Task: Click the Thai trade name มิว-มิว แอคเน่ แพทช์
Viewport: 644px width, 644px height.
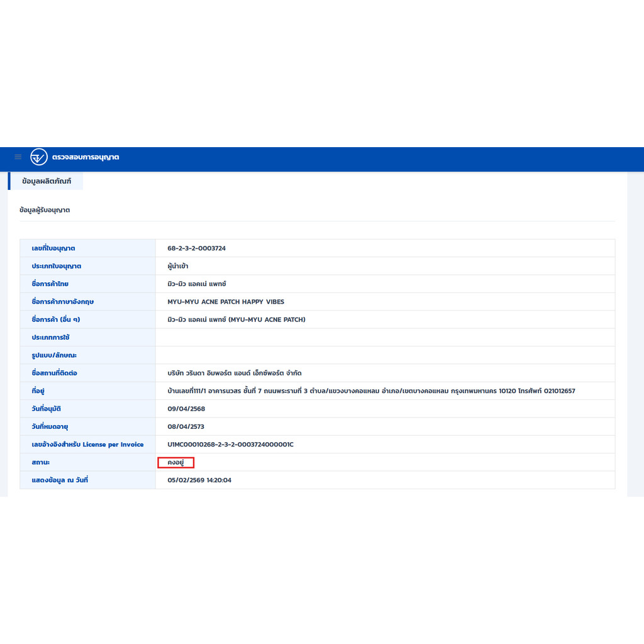Action: [197, 284]
